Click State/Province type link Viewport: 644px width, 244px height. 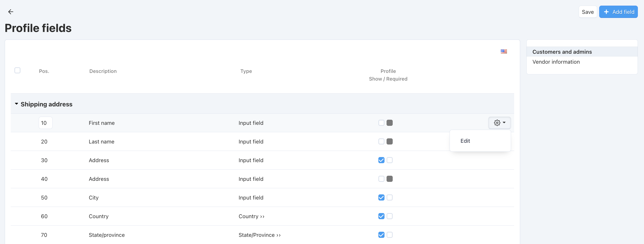click(259, 235)
